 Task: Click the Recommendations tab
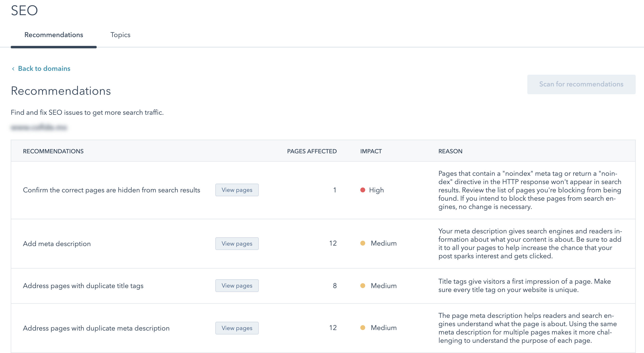tap(53, 35)
